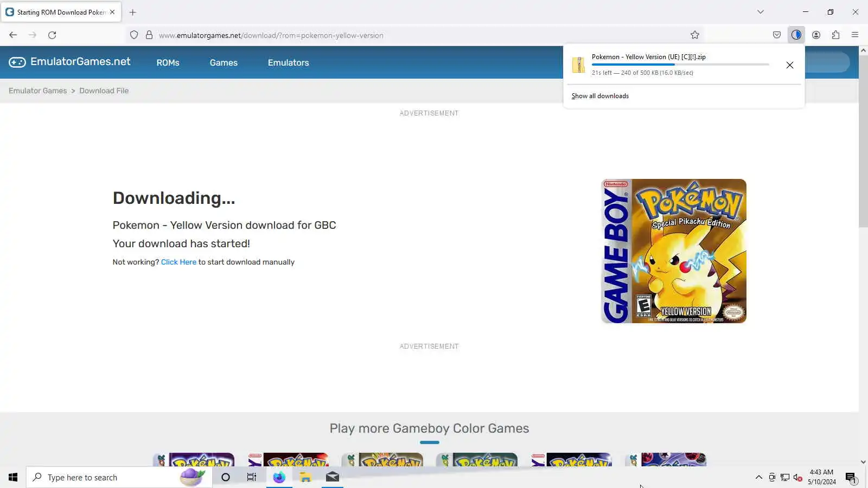Select the Starting ROM Download tab
The height and width of the screenshot is (488, 868).
pos(61,12)
